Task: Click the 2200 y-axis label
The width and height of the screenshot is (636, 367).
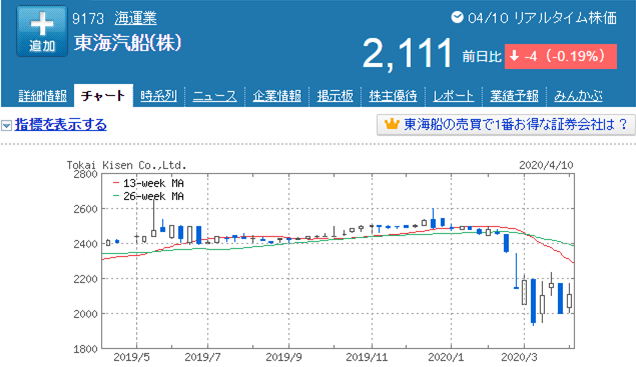Action: [86, 279]
